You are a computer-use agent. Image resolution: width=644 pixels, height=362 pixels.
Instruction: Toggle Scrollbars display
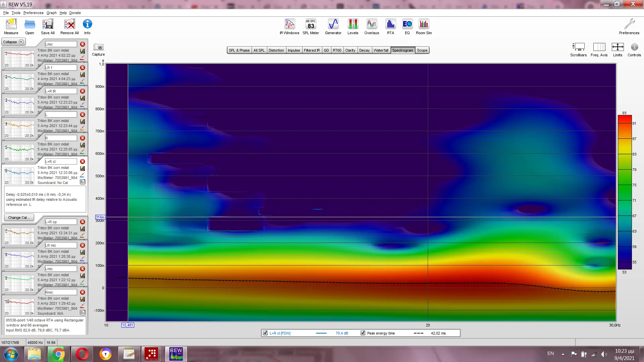click(x=578, y=47)
